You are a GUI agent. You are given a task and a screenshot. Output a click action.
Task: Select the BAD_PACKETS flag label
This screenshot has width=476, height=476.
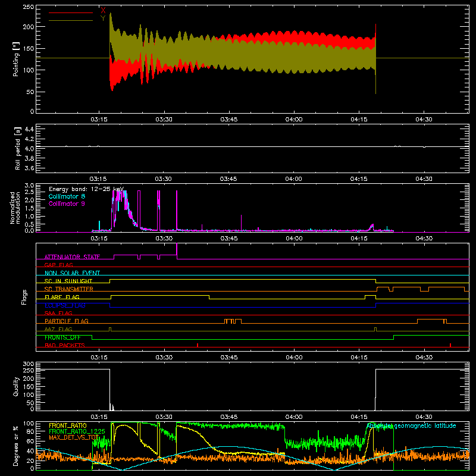point(65,345)
